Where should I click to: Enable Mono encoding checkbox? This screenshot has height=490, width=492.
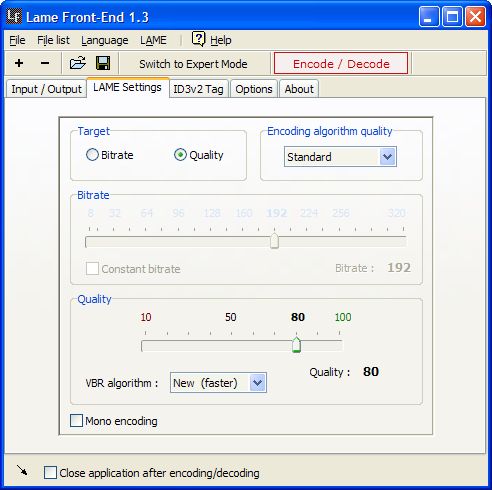[76, 420]
